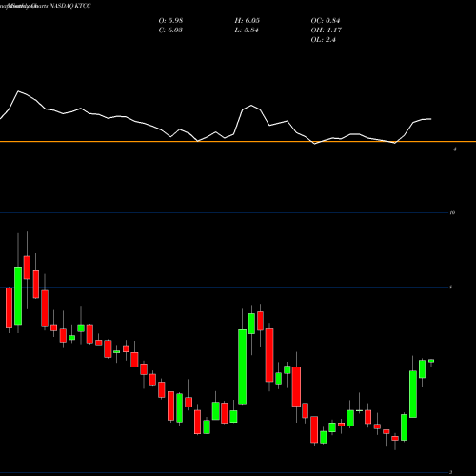This screenshot has height=476, width=476.
Task: Click the tallest green candlestick mid-chart
Action: pos(243,367)
